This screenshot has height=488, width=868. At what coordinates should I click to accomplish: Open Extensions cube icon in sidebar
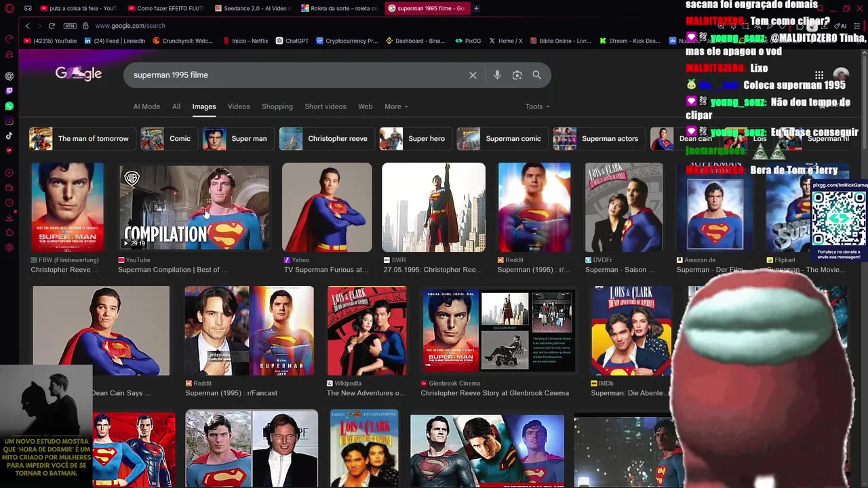click(x=9, y=232)
